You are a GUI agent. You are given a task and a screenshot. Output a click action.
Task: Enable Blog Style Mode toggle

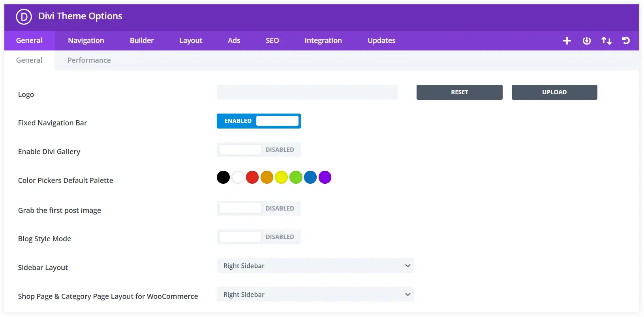(259, 237)
